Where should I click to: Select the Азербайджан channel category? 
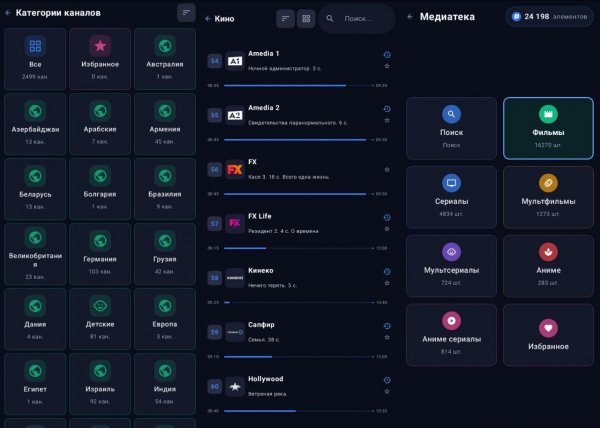pos(35,124)
